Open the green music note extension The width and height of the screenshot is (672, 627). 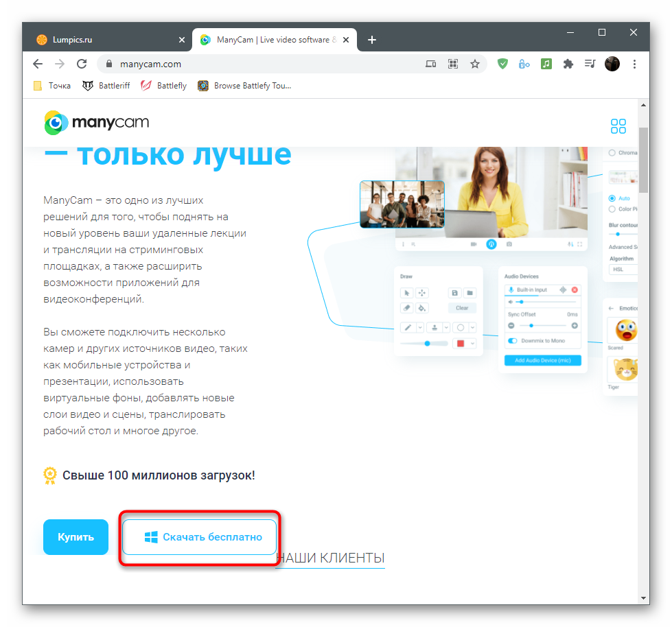pyautogui.click(x=546, y=64)
